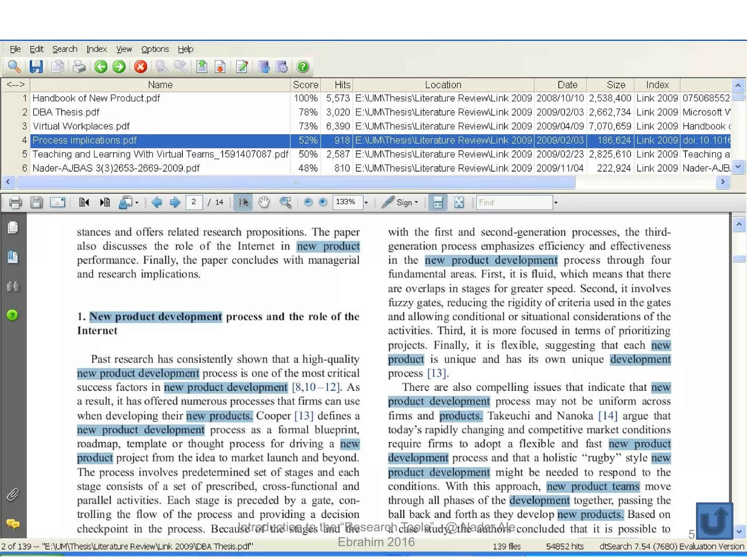Click the document vertical scrollbar thumb
The height and width of the screenshot is (560, 747).
(739, 259)
